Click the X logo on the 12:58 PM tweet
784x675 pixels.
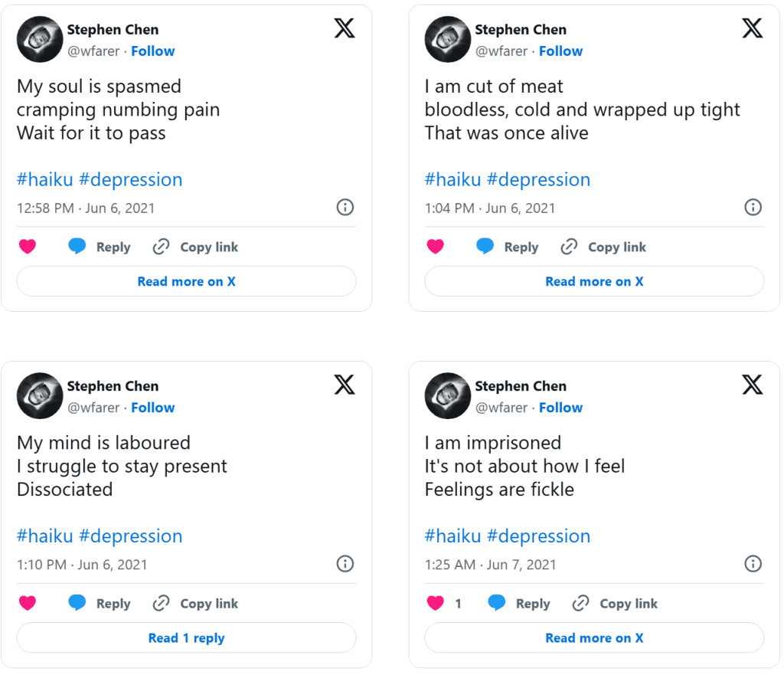click(x=345, y=29)
